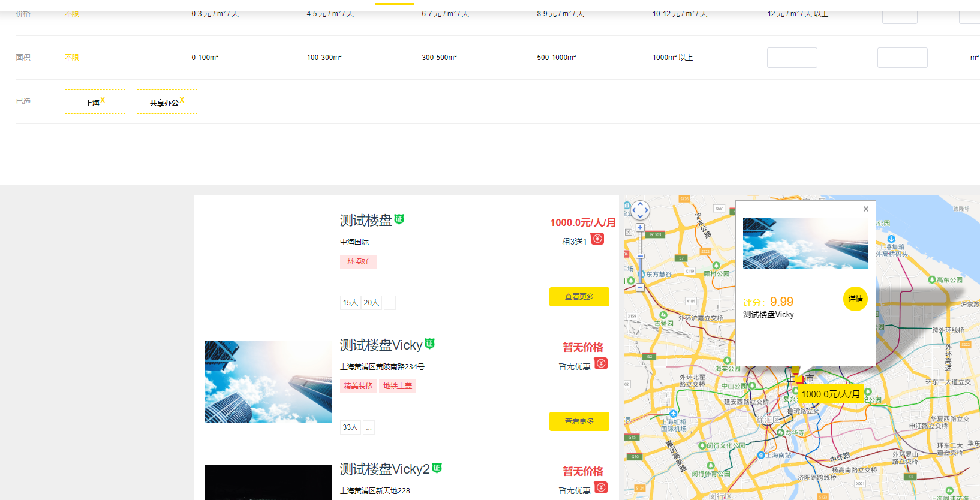Zoom in the map with plus button

pyautogui.click(x=640, y=228)
